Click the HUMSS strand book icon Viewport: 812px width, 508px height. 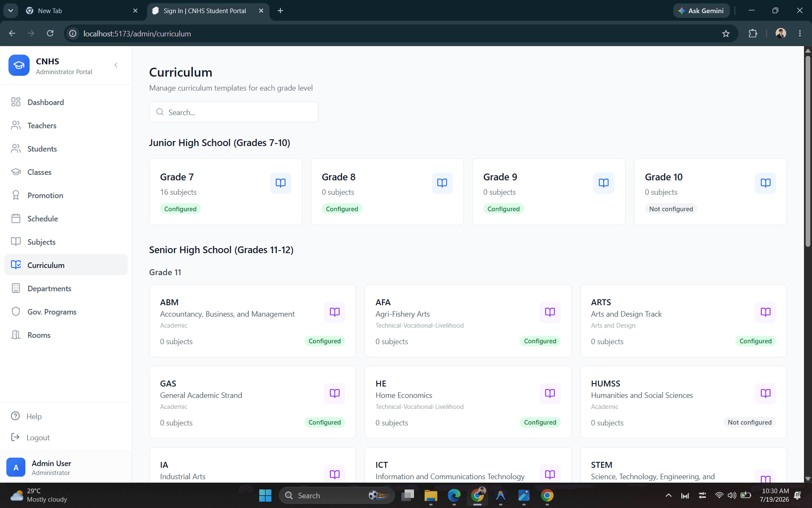point(765,393)
